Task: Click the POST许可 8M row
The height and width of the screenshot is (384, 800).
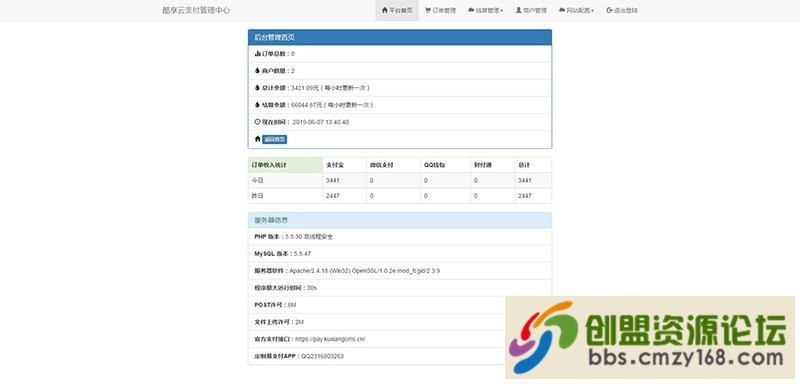Action: point(400,305)
